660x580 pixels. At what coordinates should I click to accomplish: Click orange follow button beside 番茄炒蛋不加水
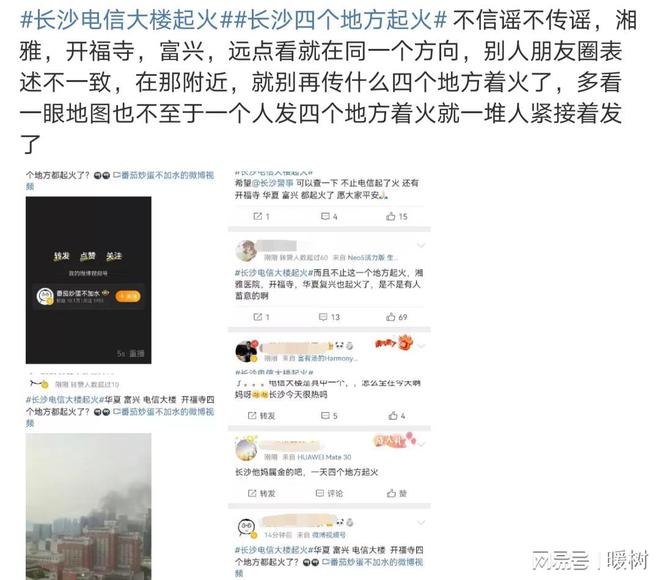(x=128, y=296)
